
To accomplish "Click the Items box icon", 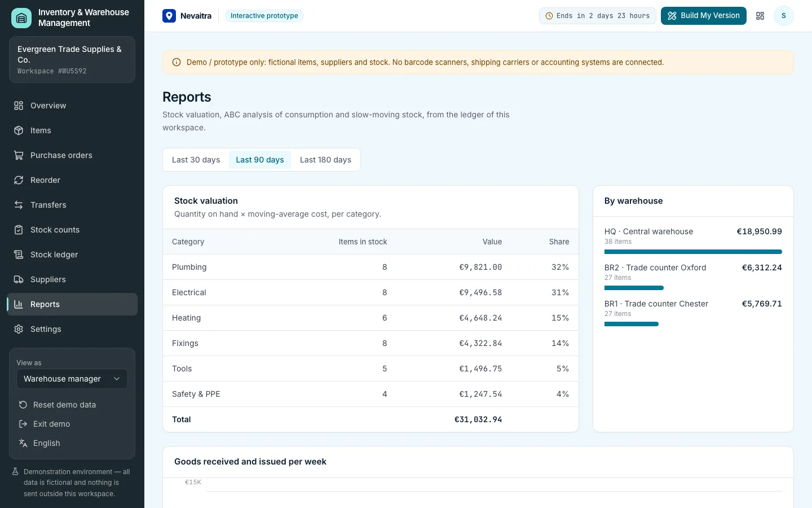I will coord(19,130).
